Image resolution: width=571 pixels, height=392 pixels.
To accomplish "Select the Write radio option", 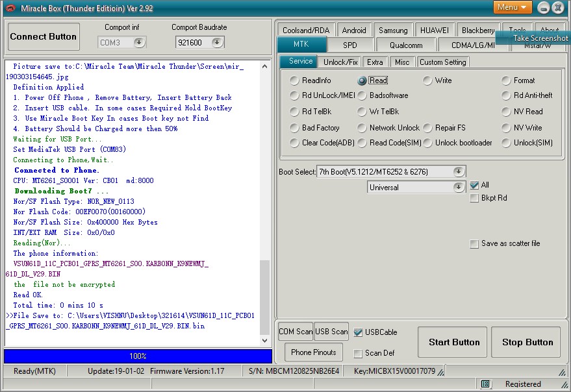I will [437, 80].
